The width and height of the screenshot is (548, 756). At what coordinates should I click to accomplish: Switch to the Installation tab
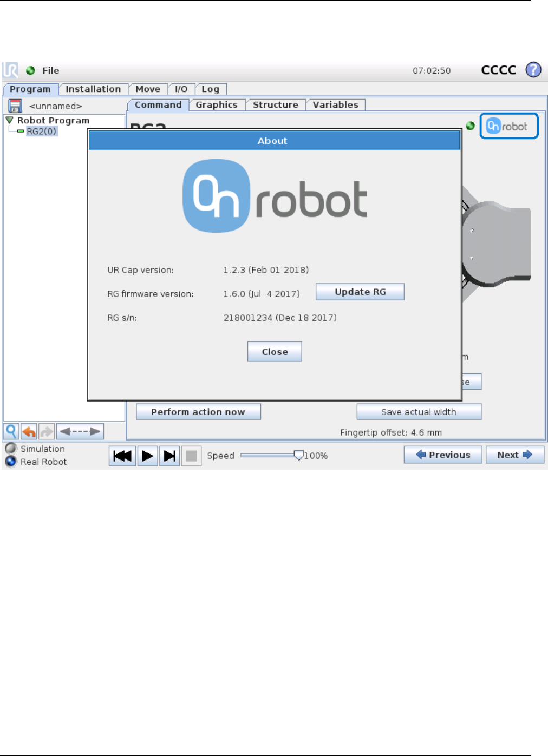tap(93, 89)
